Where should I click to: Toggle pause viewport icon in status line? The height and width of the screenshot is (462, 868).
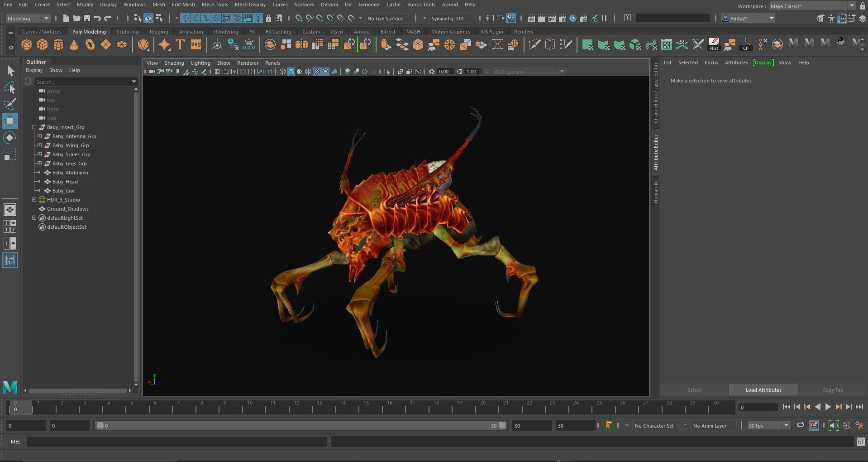(604, 18)
